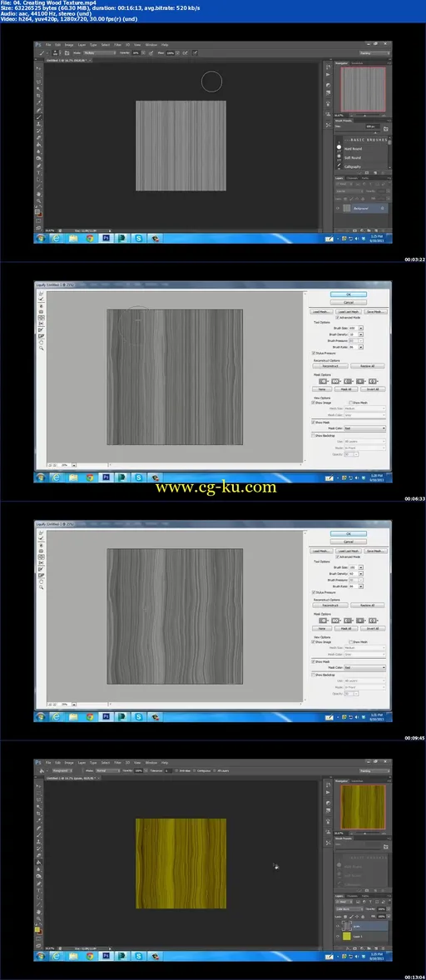The width and height of the screenshot is (426, 980).
Task: Select Brush tool in gray-stripes Photoshop frame
Action: pyautogui.click(x=38, y=117)
